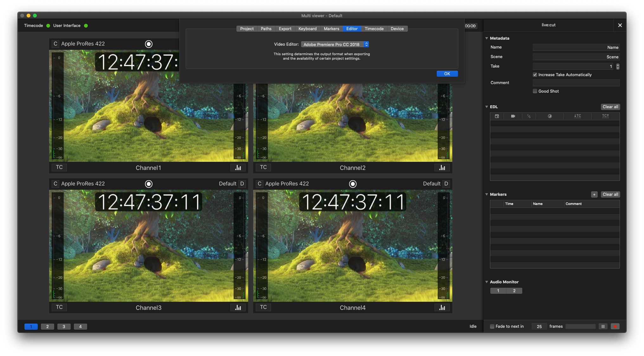Click the EDL calendar column icon
This screenshot has width=644, height=356.
click(x=497, y=116)
